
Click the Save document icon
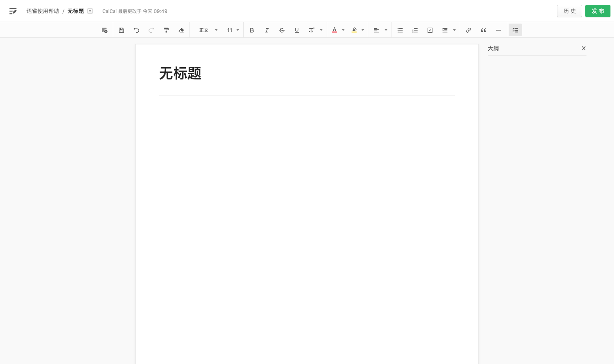point(121,30)
